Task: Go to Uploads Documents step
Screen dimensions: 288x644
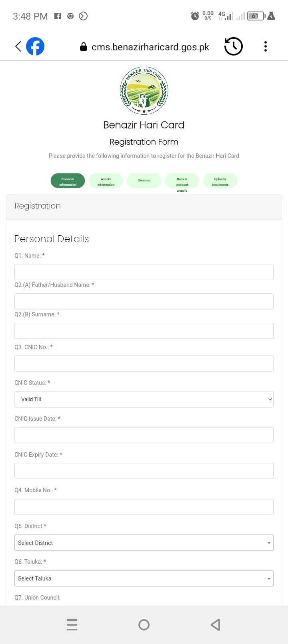Action: (x=220, y=181)
